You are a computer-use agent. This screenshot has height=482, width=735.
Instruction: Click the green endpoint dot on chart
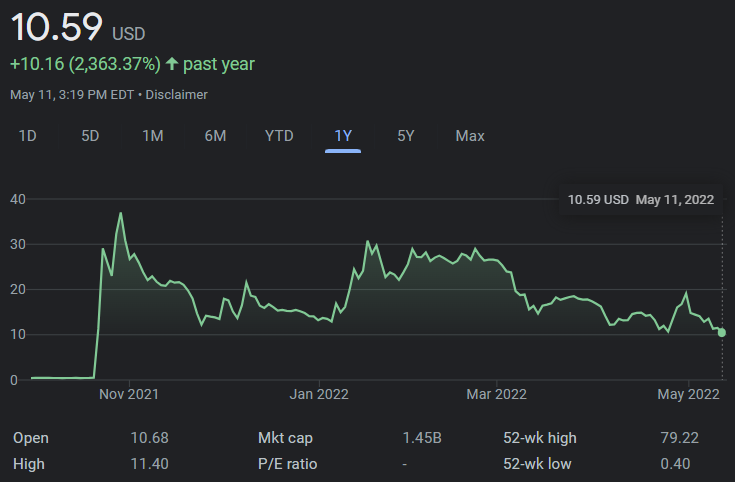722,332
